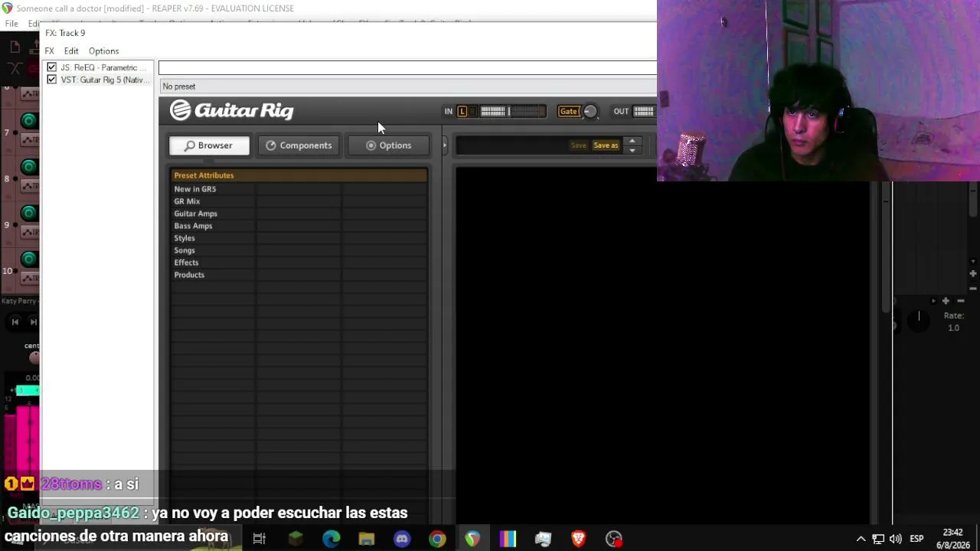
Task: Open the recorder app on the taskbar
Action: pyautogui.click(x=614, y=539)
